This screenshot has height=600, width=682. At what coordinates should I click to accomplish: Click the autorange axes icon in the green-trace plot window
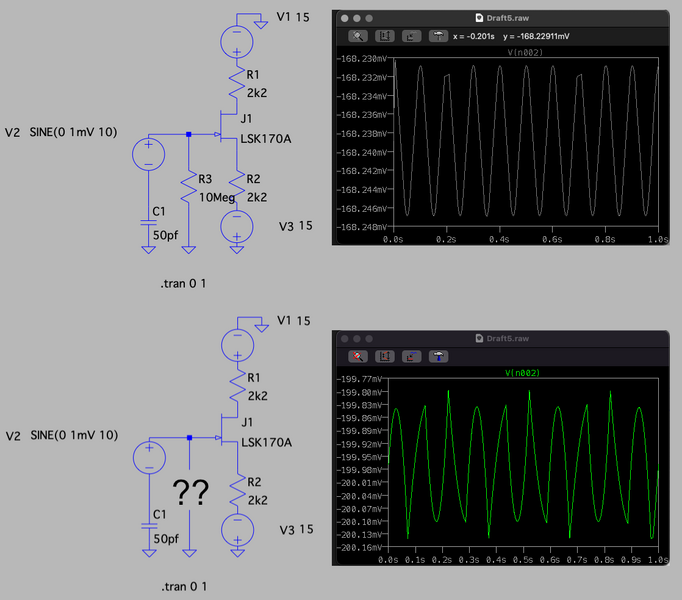coord(385,357)
